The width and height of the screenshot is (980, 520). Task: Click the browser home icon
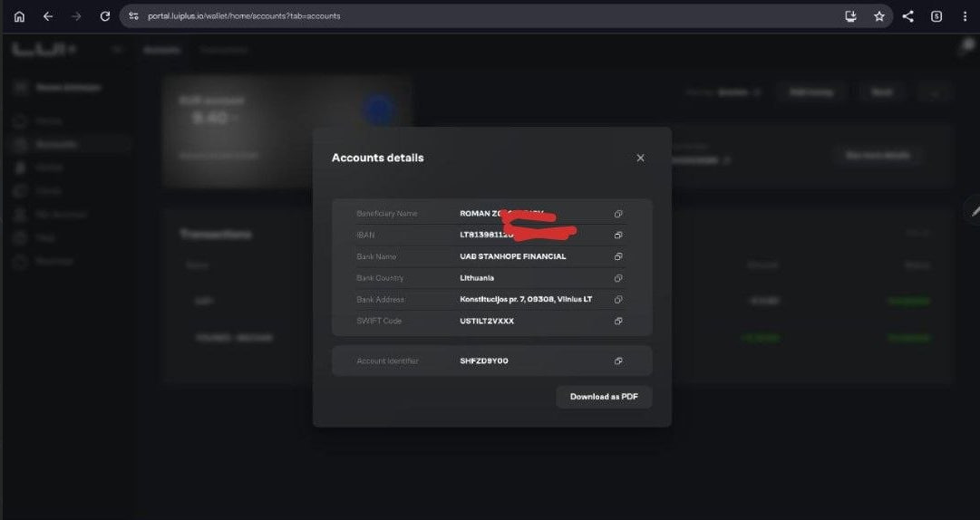pyautogui.click(x=19, y=16)
